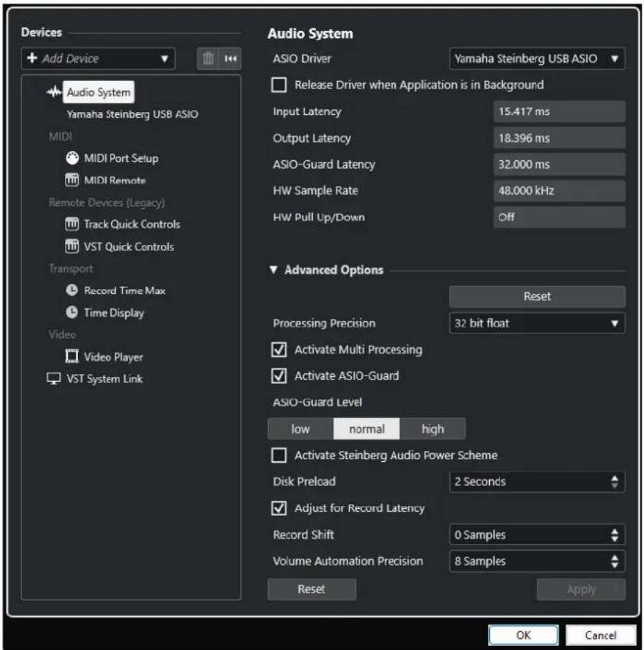Image resolution: width=644 pixels, height=650 pixels.
Task: Open MIDI Remote settings
Action: (x=115, y=180)
